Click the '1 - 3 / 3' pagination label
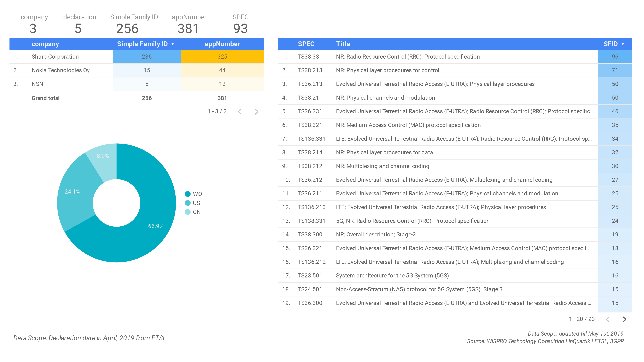This screenshot has width=644, height=362. pyautogui.click(x=217, y=112)
